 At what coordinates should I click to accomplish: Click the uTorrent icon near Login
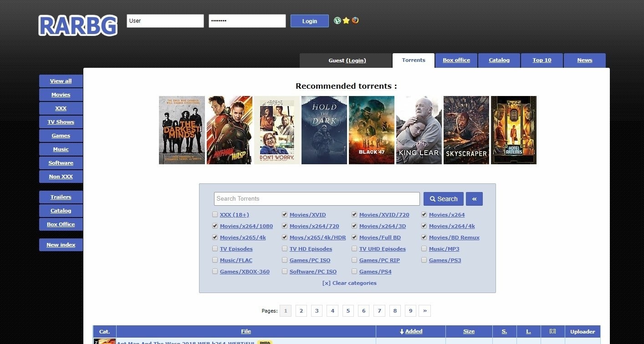pyautogui.click(x=337, y=20)
